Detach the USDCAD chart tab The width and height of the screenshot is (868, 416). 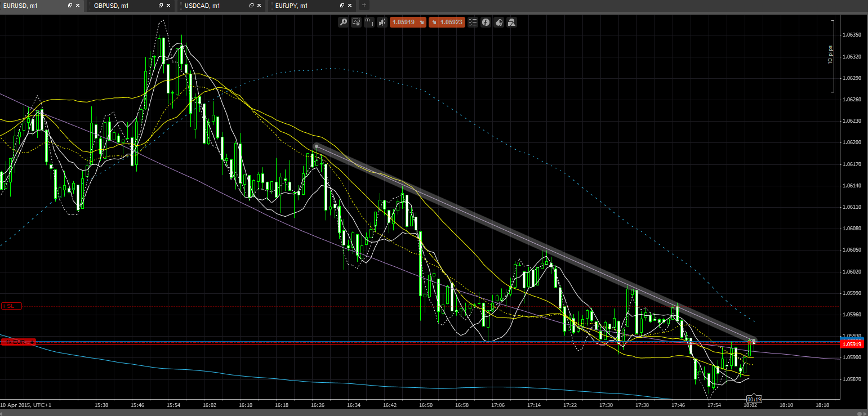click(251, 6)
